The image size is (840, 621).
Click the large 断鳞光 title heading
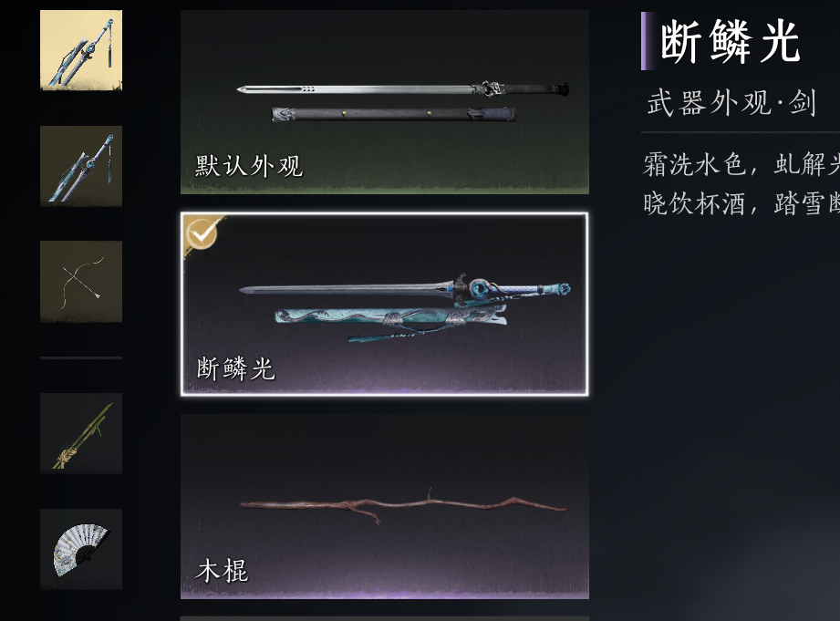[731, 41]
